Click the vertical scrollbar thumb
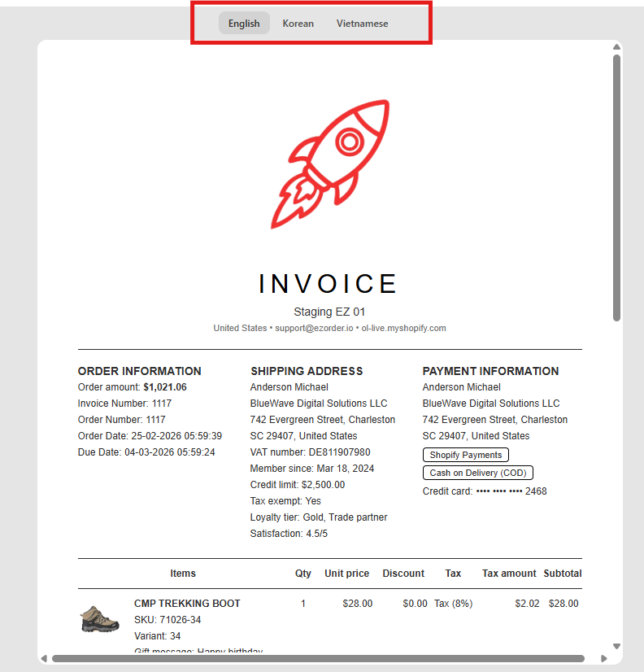This screenshot has height=672, width=644. pos(616,188)
